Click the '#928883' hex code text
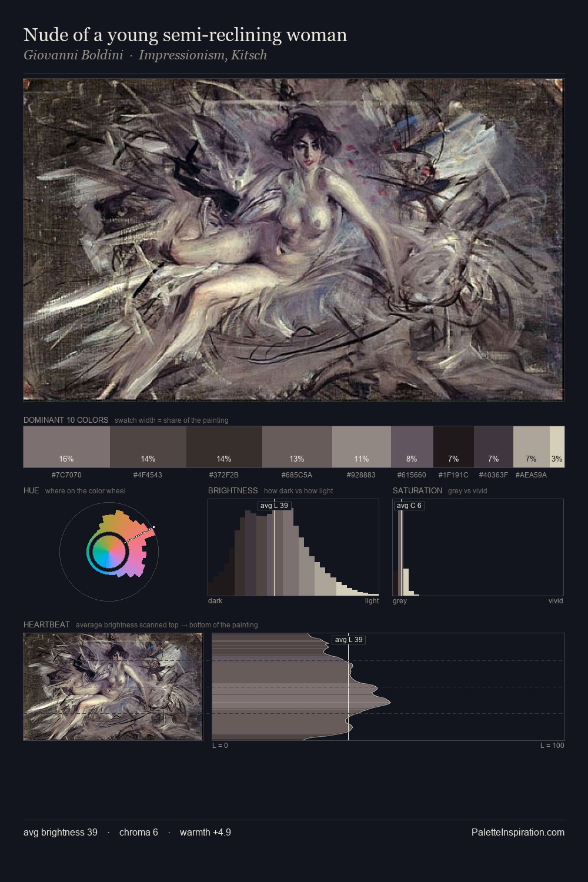 [362, 475]
